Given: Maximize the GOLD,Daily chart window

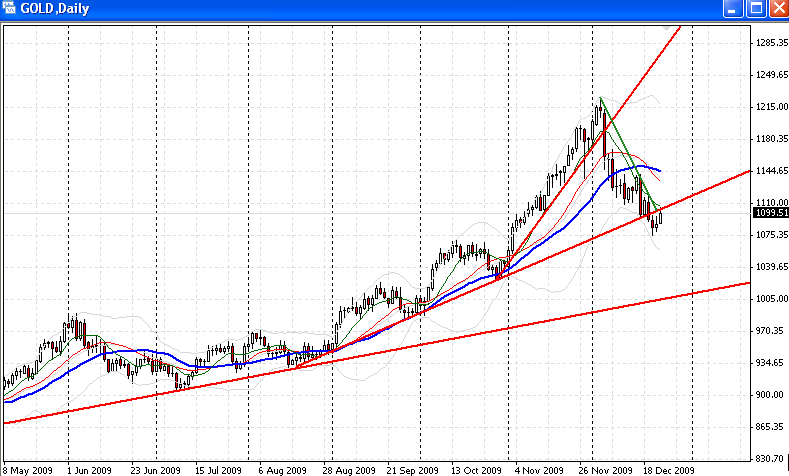Looking at the screenshot, I should pos(756,9).
